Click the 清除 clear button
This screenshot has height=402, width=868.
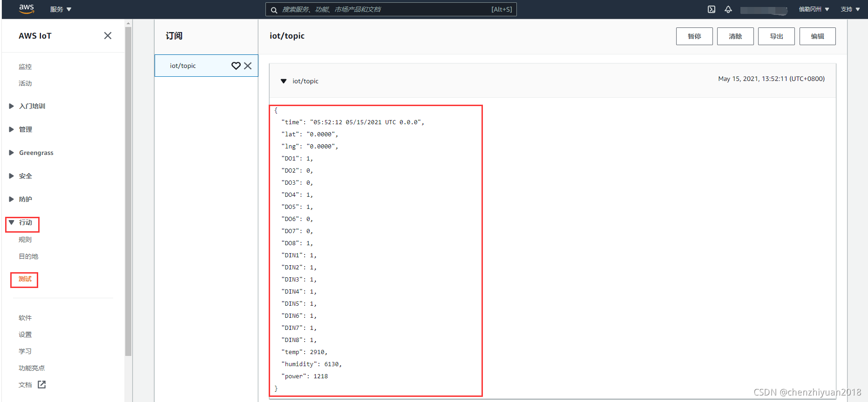(x=735, y=36)
